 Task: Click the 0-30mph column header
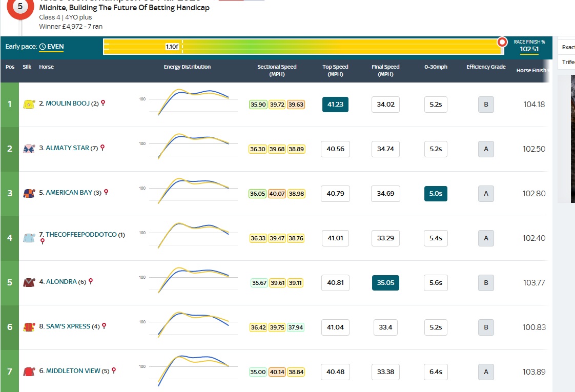(436, 67)
